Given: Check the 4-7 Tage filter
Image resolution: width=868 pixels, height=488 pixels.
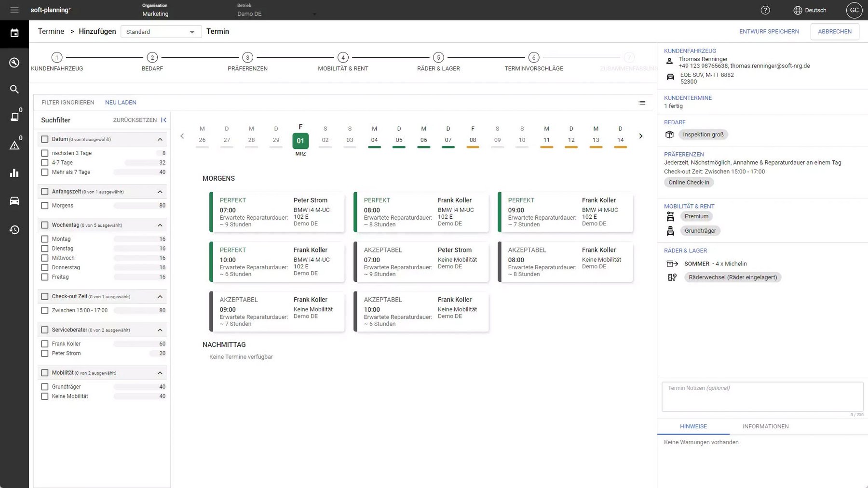Looking at the screenshot, I should [x=45, y=163].
